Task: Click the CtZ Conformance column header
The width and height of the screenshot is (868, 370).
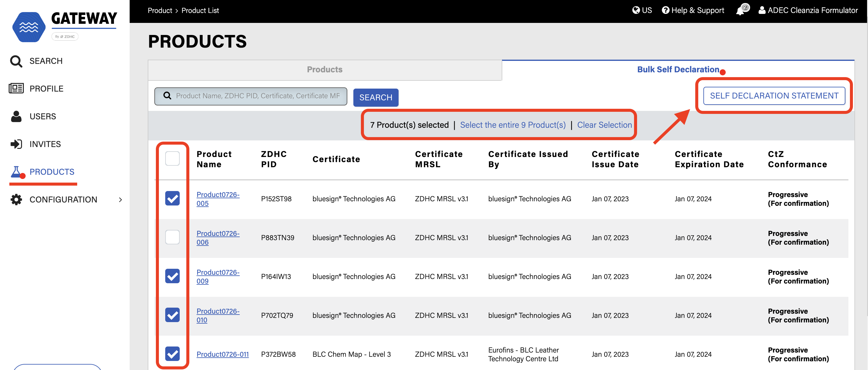Action: click(797, 159)
